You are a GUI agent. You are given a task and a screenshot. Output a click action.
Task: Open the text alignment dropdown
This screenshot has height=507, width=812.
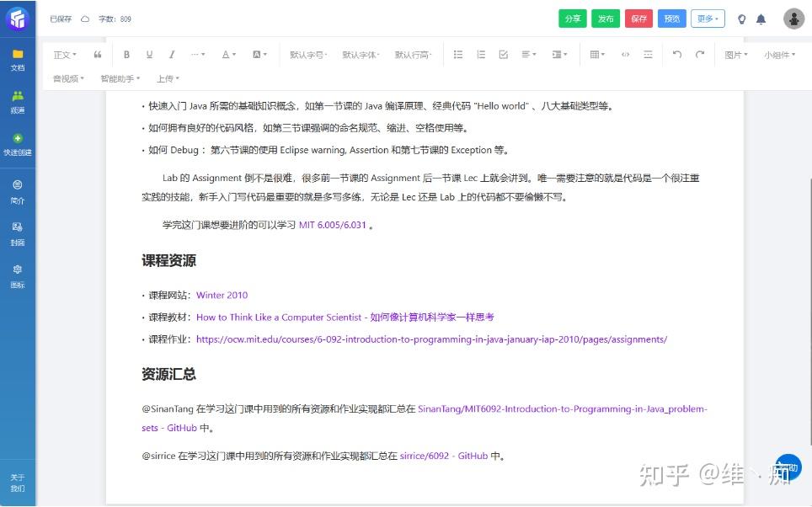(x=529, y=55)
